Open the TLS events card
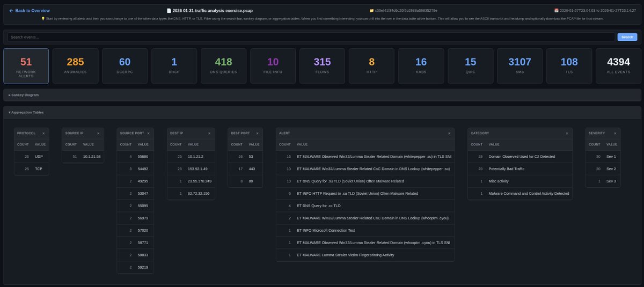Image resolution: width=644 pixels, height=287 pixels. (569, 66)
